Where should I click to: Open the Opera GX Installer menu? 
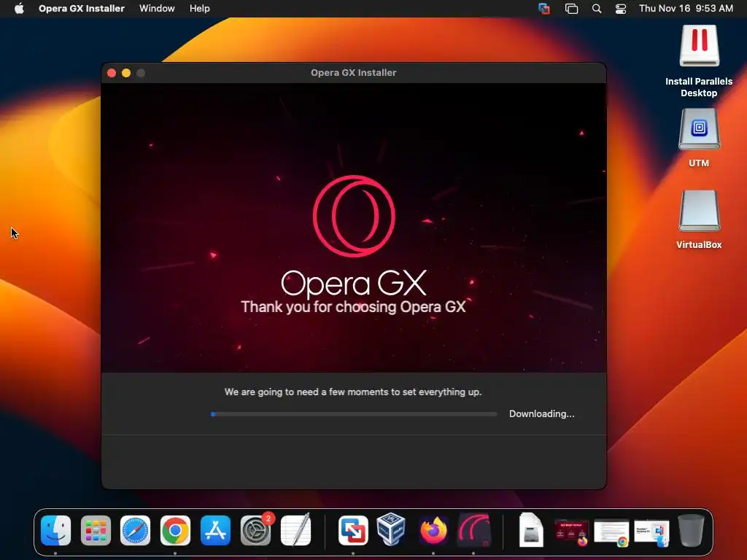(82, 9)
